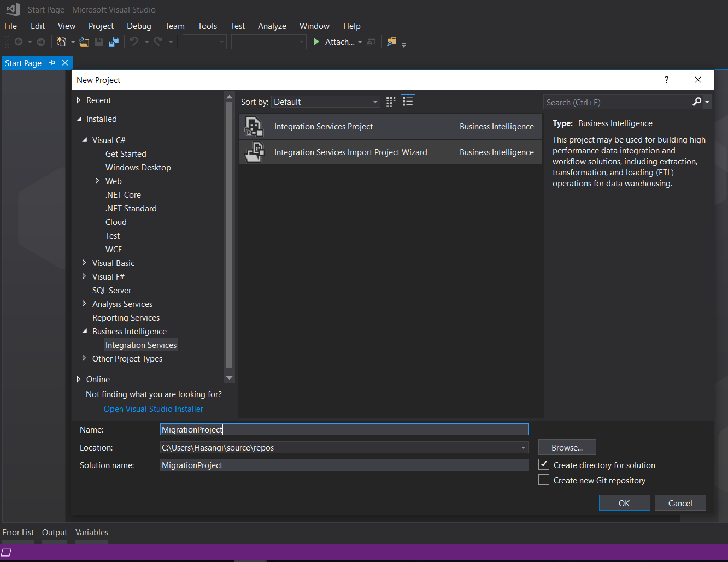The height and width of the screenshot is (562, 728).
Task: Collapse the Installed tree node
Action: pyautogui.click(x=79, y=119)
